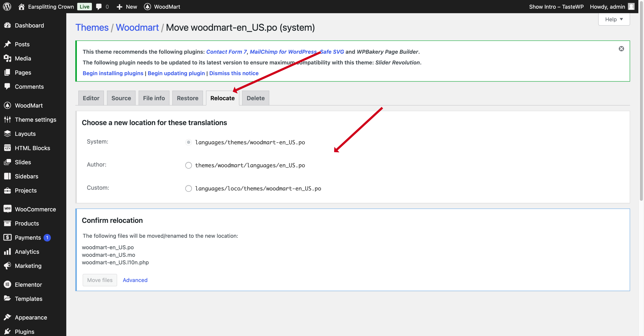
Task: Click the Dashboard gauge icon
Action: coord(8,25)
